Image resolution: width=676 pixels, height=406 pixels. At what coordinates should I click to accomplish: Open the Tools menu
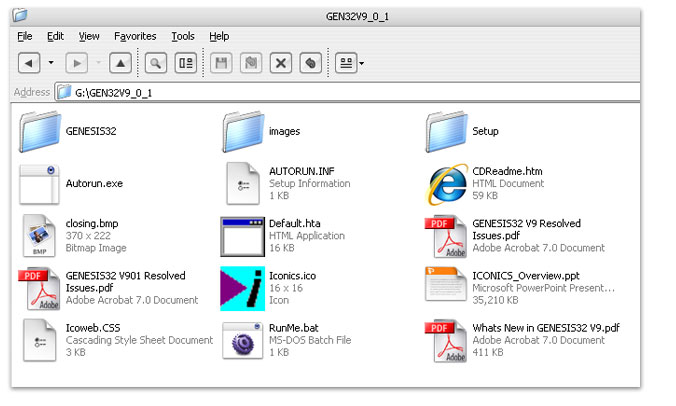183,36
